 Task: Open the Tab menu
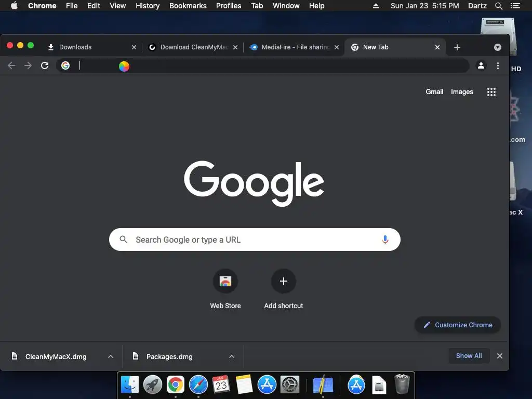click(257, 6)
